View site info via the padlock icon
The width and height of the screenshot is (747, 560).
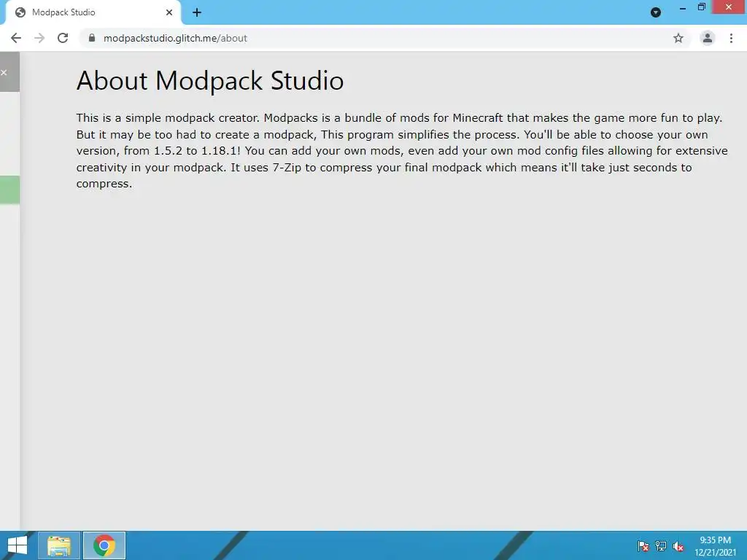click(x=92, y=38)
